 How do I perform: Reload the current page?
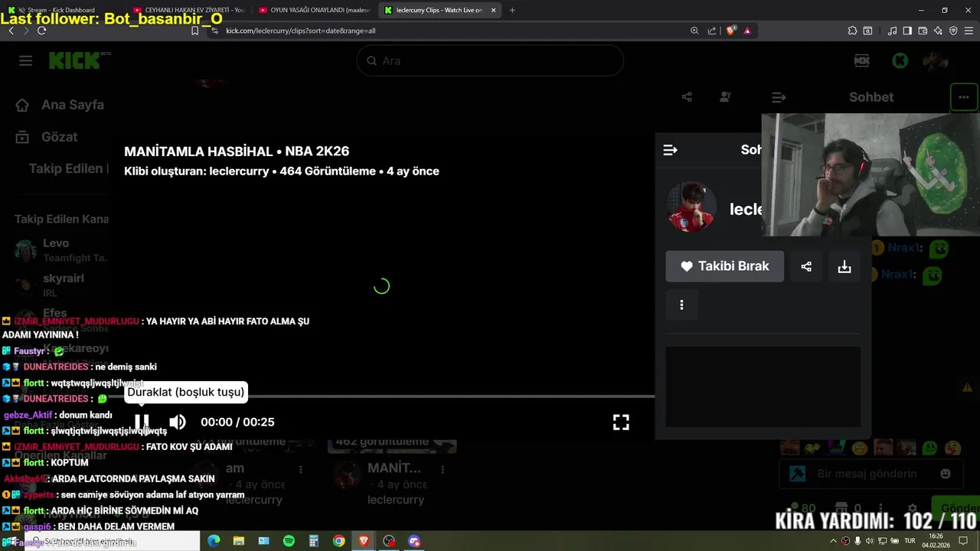[x=41, y=31]
